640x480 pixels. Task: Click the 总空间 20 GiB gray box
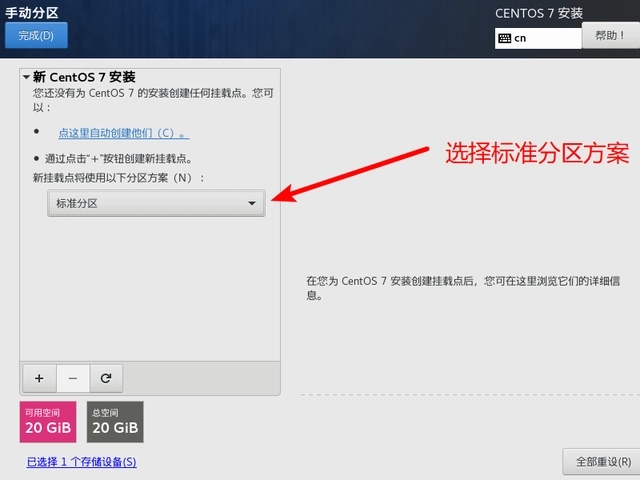(x=115, y=422)
